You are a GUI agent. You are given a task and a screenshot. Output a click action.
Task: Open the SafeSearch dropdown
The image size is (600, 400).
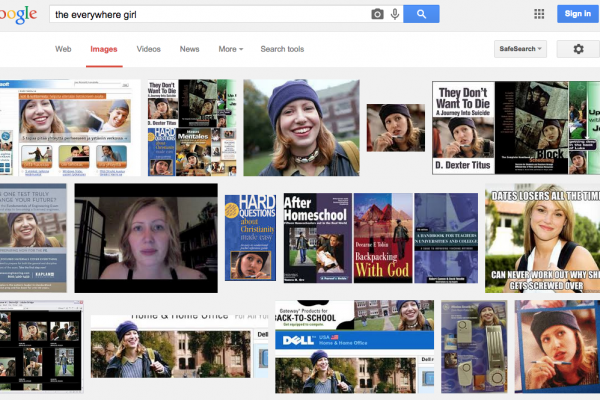(x=520, y=49)
